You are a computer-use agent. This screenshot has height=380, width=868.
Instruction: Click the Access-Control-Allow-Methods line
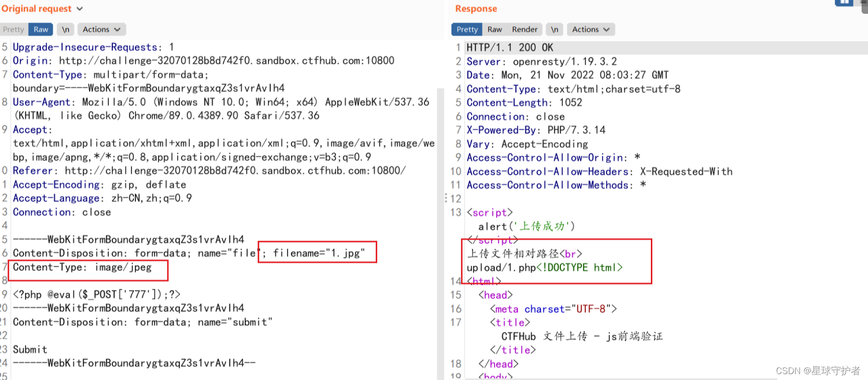[556, 185]
